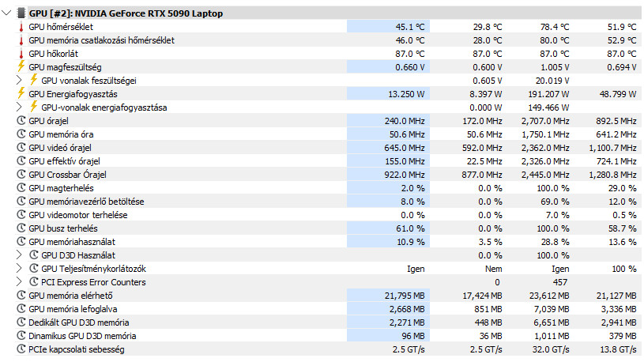Click PCIe error counter maximum 457
This screenshot has width=644, height=362.
coord(560,282)
